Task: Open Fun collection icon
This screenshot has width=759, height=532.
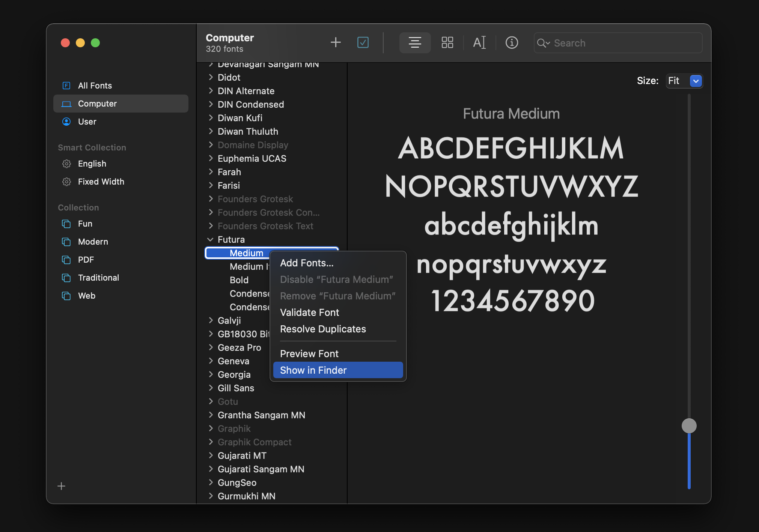Action: [x=66, y=224]
